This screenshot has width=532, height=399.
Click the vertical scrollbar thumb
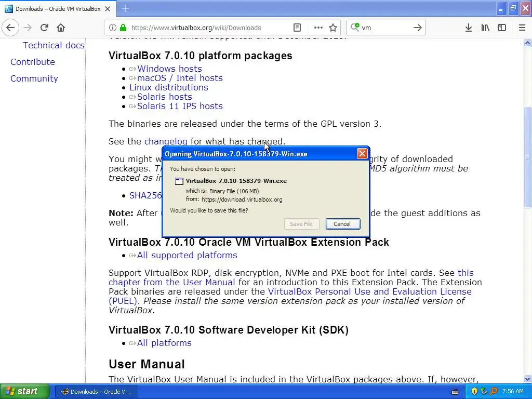(x=527, y=157)
